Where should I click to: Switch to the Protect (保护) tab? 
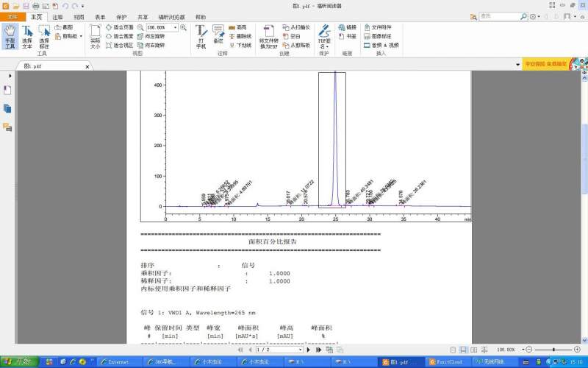(x=121, y=17)
